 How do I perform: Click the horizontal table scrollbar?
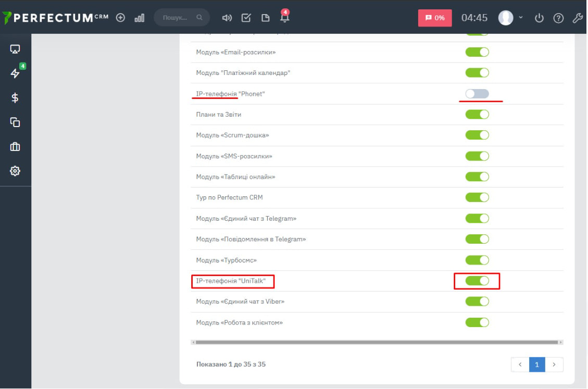coord(376,342)
